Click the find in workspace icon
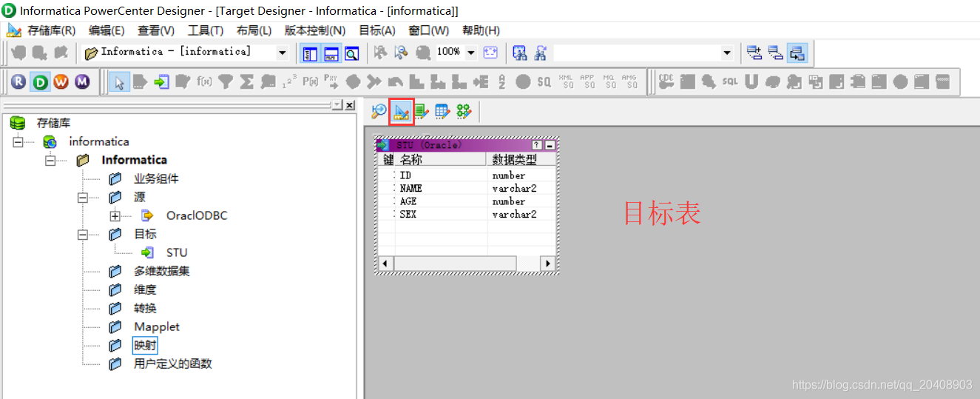Image resolution: width=980 pixels, height=399 pixels. pos(520,53)
